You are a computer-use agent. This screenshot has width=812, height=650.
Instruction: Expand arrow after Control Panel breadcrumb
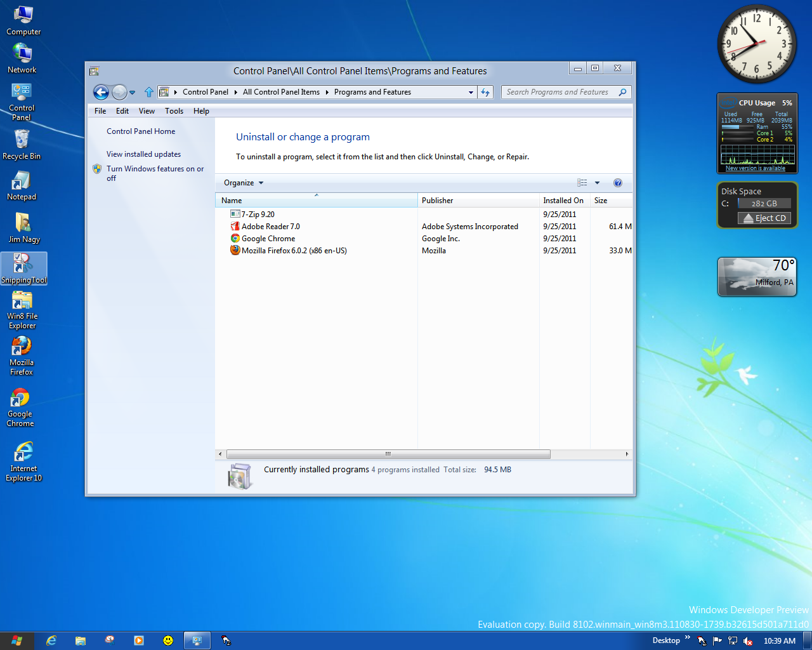tap(235, 92)
